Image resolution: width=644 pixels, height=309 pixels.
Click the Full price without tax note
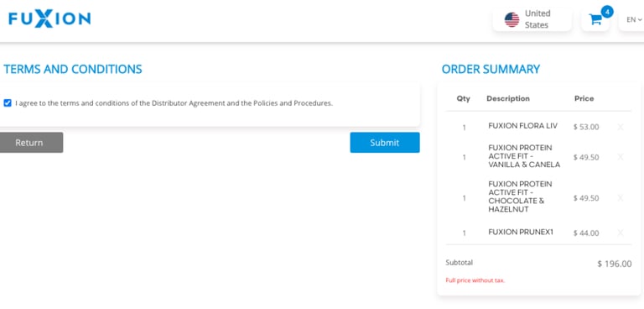pyautogui.click(x=475, y=280)
